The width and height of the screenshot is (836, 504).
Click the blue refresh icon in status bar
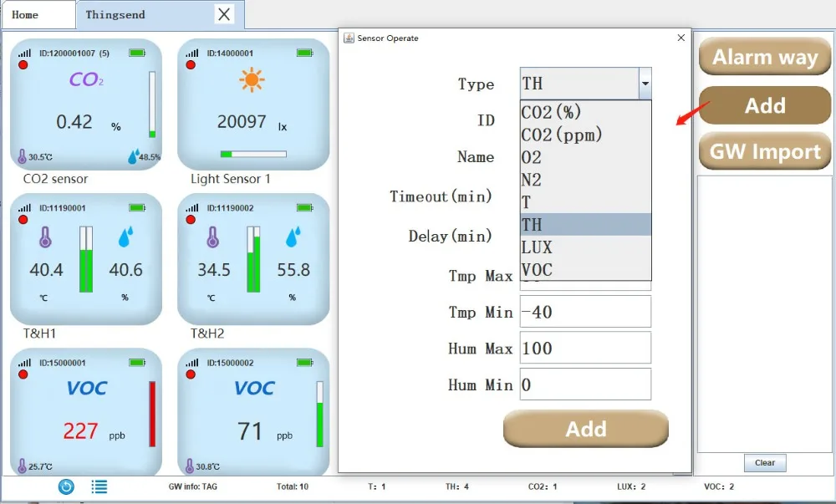tap(66, 486)
